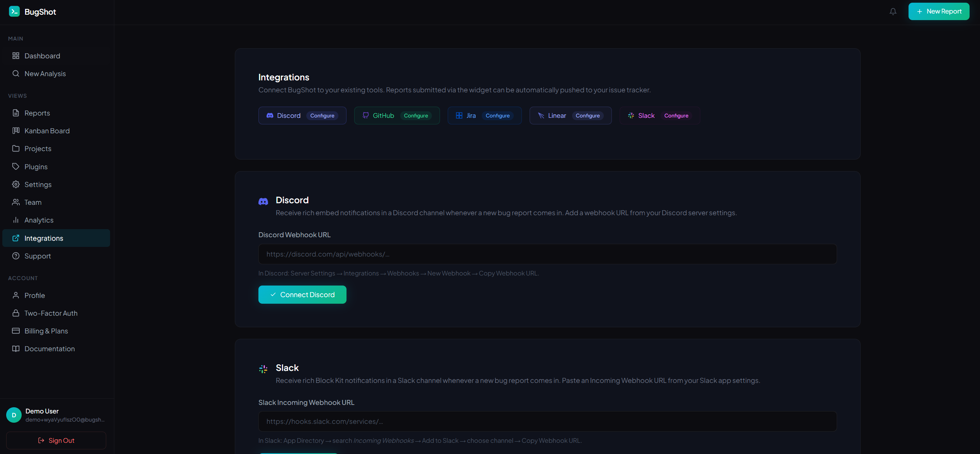Click the Analytics bar chart icon

(x=16, y=220)
